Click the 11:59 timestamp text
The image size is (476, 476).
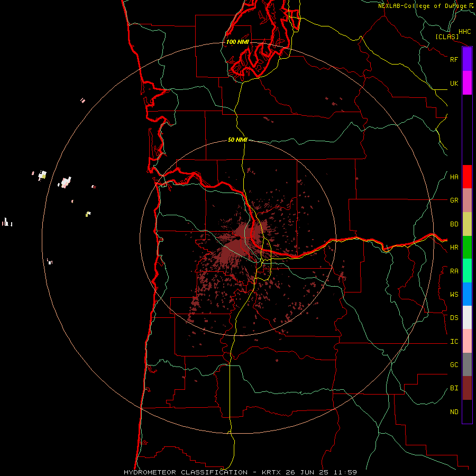point(345,472)
